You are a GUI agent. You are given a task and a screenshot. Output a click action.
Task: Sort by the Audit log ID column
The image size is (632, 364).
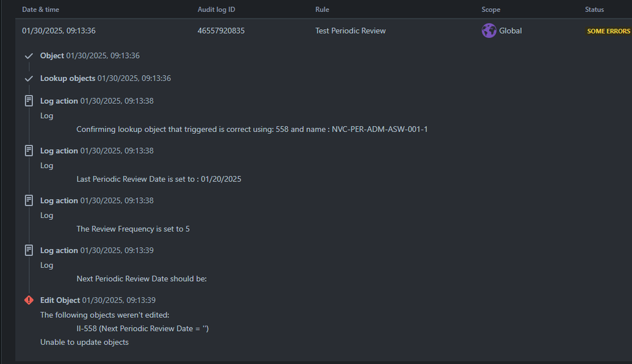tap(216, 9)
